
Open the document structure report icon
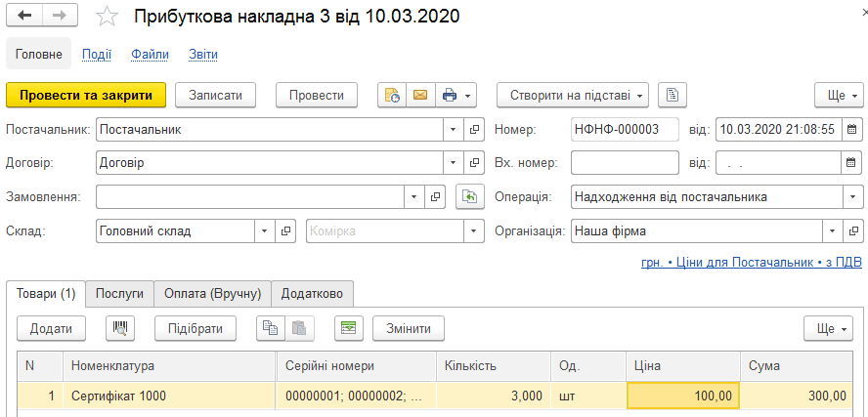pyautogui.click(x=673, y=95)
